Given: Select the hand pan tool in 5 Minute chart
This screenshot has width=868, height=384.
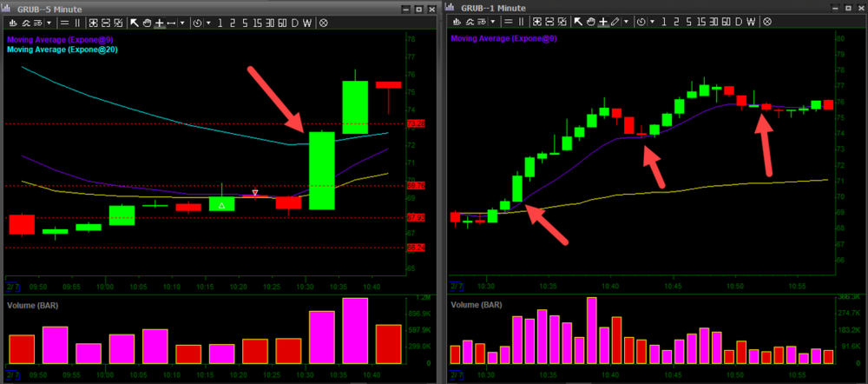Looking at the screenshot, I should pos(147,22).
